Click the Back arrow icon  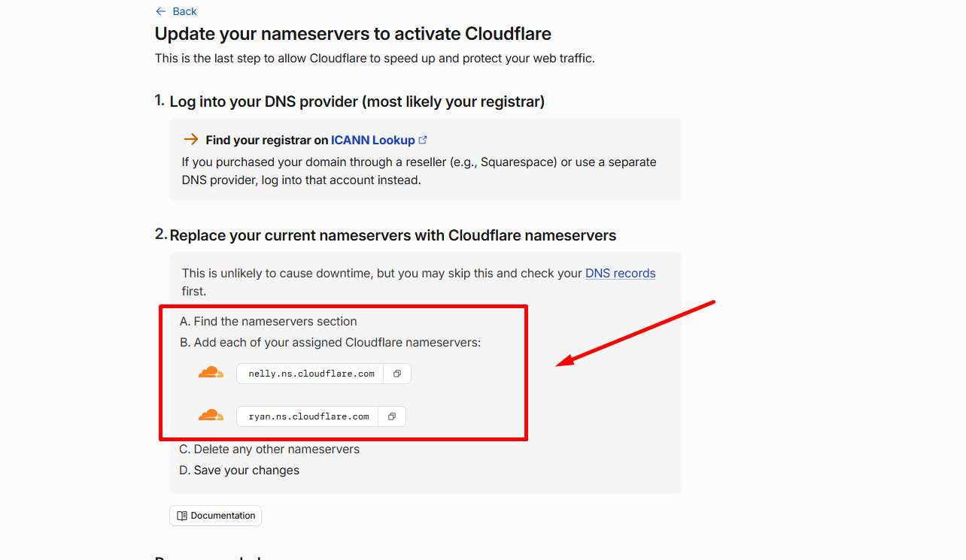(160, 11)
